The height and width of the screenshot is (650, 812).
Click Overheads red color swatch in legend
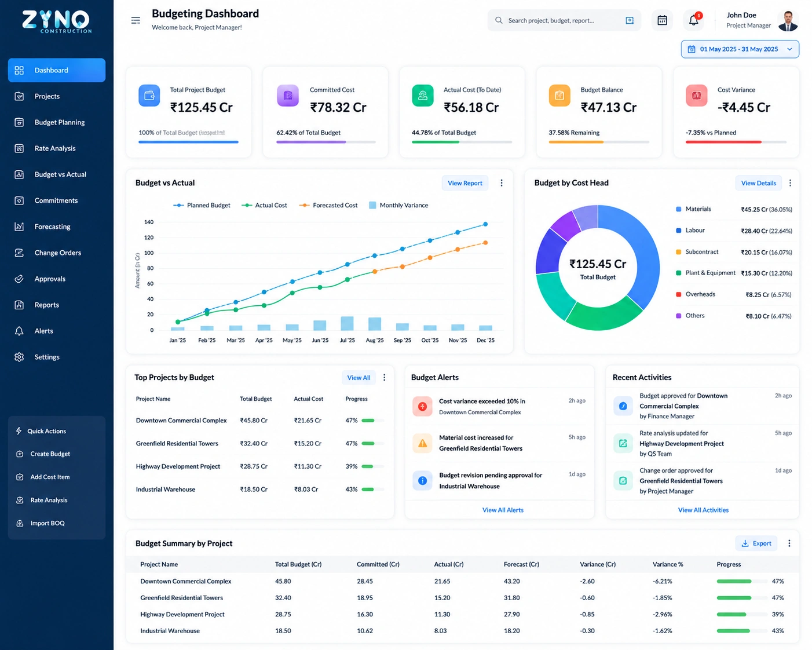coord(679,294)
